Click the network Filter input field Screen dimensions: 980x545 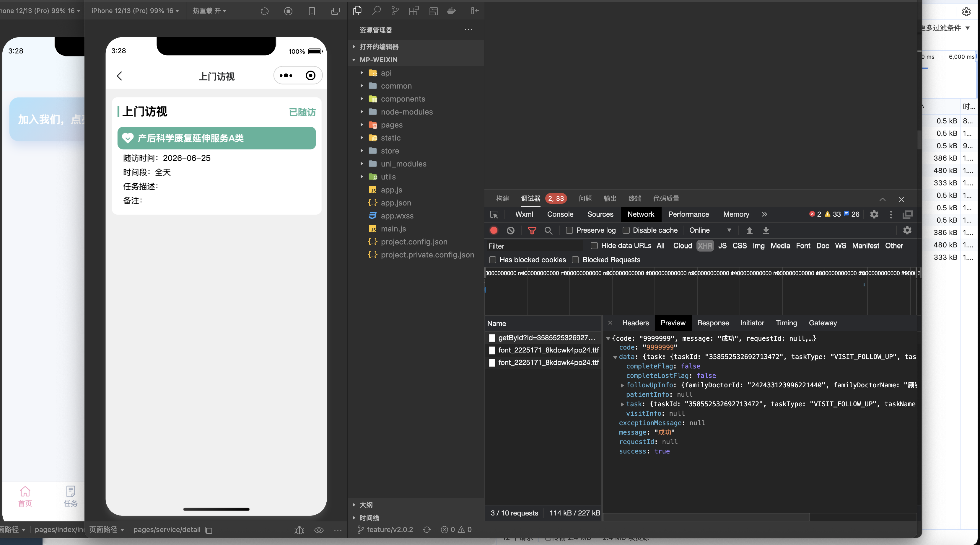tap(535, 246)
